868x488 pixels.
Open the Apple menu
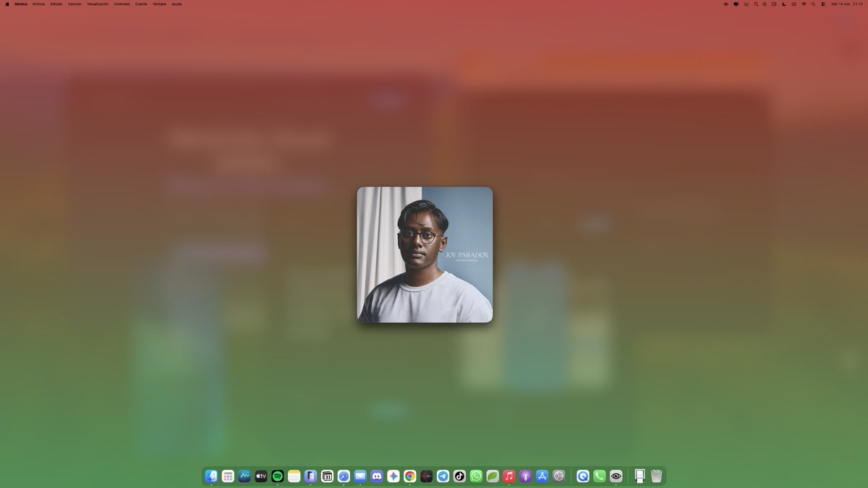(7, 4)
